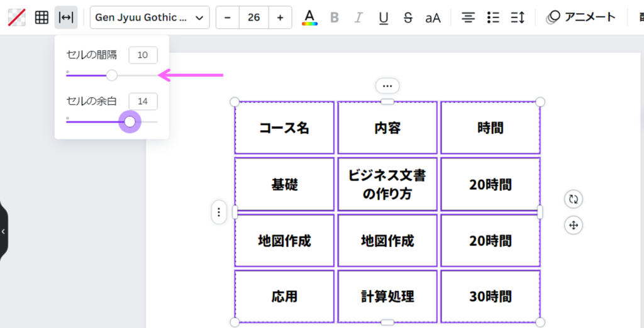644x328 pixels.
Task: Open line spacing options
Action: pos(518,18)
